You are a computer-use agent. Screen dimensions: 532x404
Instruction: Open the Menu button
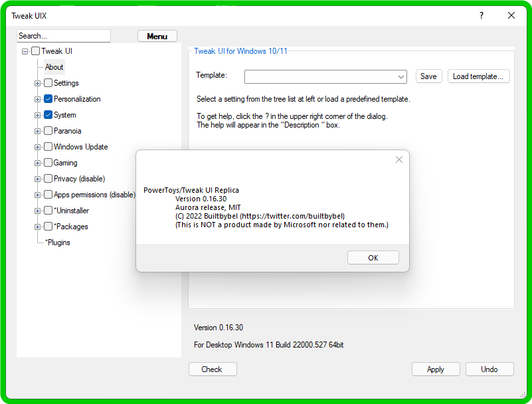[157, 36]
